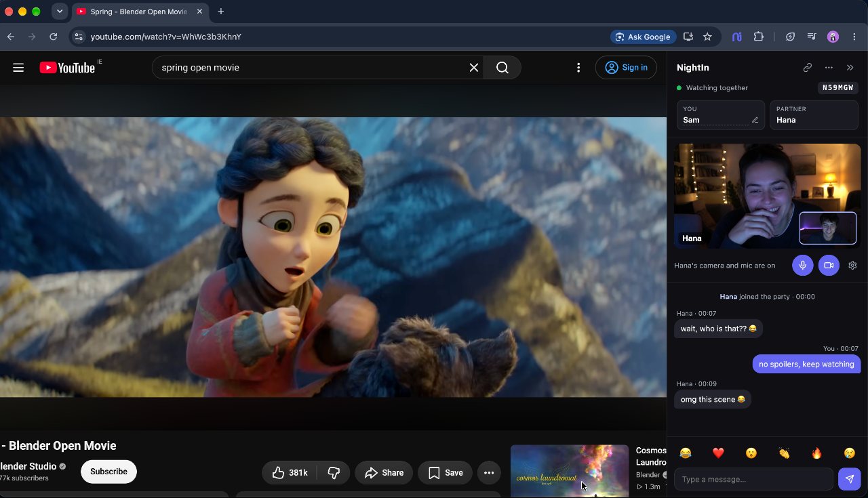
Task: Like the video with 381k likes
Action: click(289, 473)
